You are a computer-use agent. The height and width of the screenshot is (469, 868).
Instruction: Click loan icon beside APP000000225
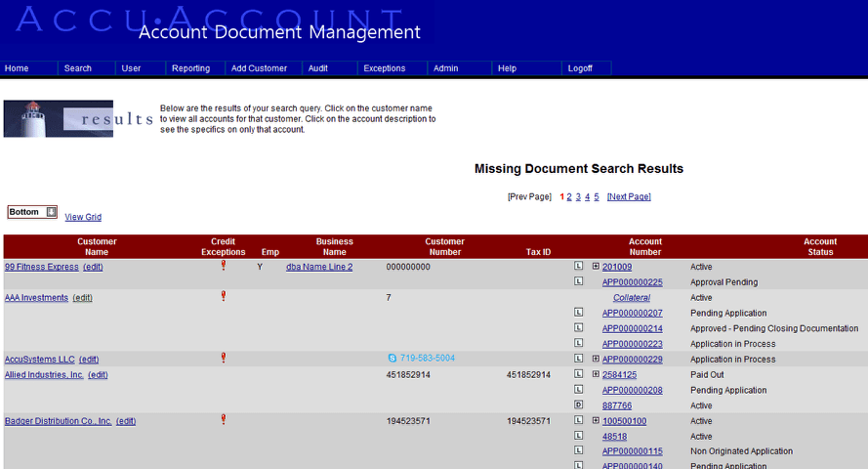[x=578, y=281]
